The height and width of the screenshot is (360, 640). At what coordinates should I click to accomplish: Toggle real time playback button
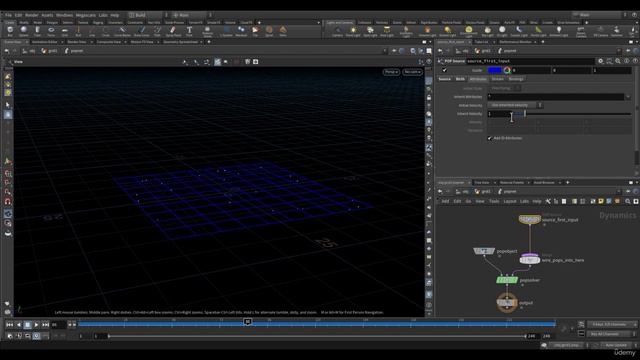36,336
